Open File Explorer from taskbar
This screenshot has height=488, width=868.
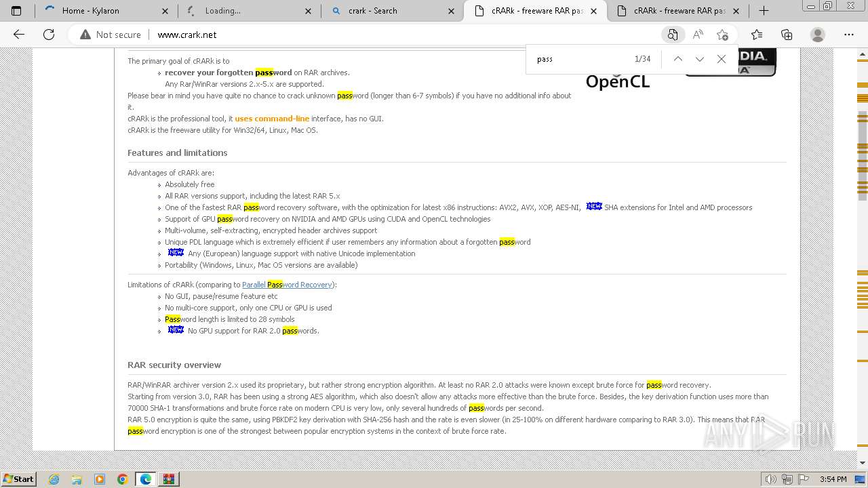77,479
